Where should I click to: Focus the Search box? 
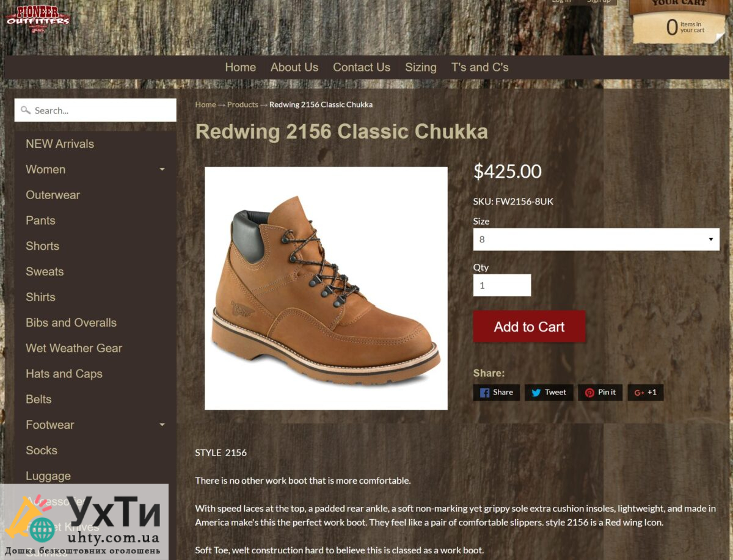[x=95, y=111]
